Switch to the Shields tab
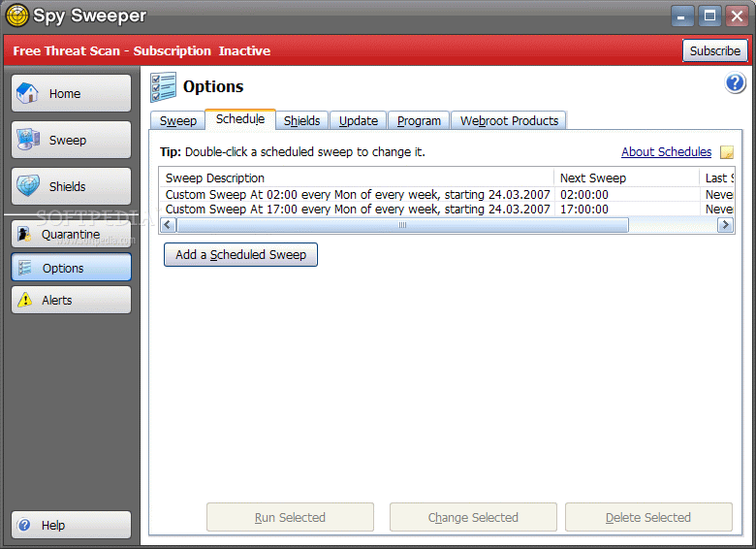Screen dimensions: 756x549 [x=301, y=120]
